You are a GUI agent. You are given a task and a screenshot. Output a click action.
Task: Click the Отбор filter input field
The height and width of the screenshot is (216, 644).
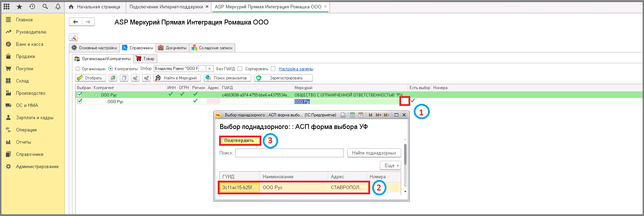[176, 69]
